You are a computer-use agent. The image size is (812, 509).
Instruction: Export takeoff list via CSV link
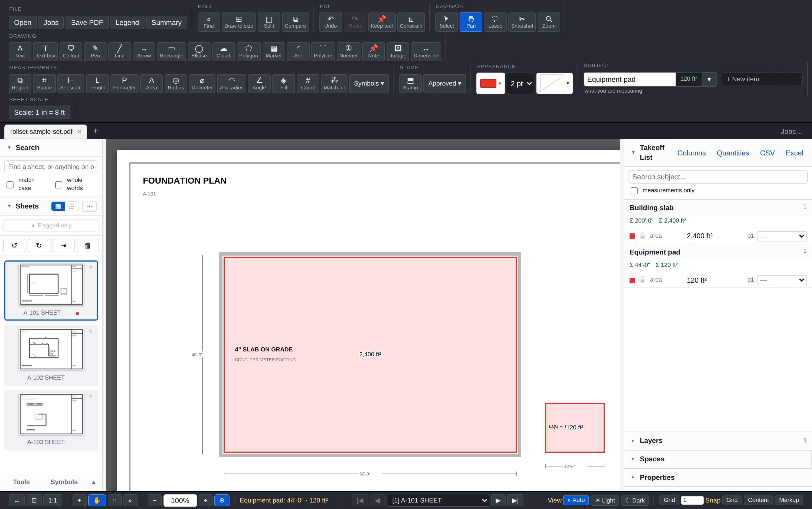(x=767, y=153)
